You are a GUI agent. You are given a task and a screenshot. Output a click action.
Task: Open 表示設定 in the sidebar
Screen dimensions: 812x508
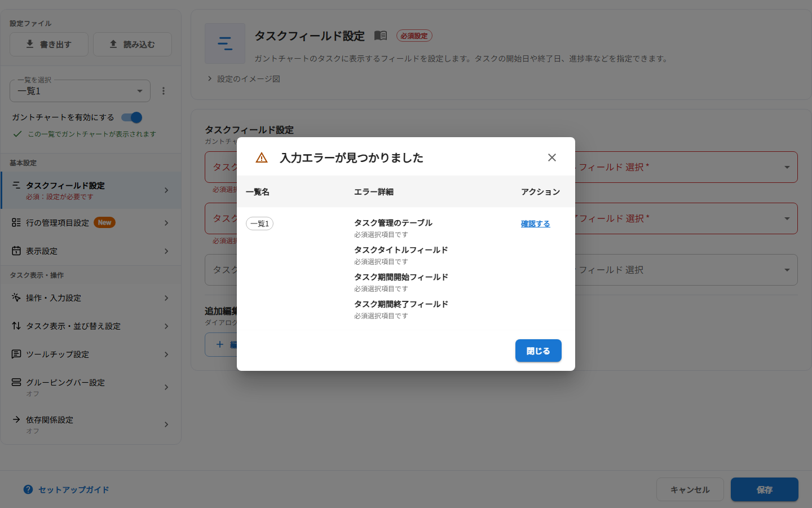point(91,251)
